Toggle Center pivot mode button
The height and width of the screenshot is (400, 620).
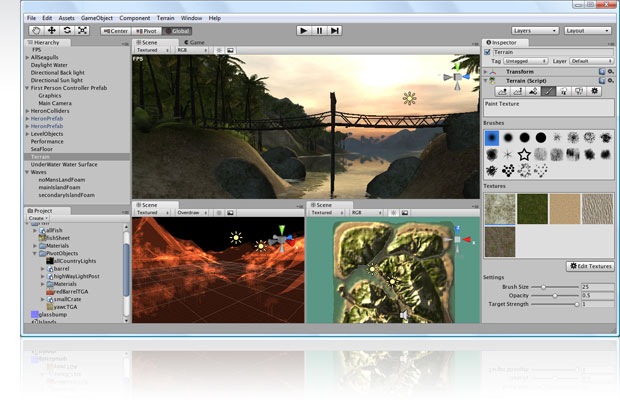[116, 31]
